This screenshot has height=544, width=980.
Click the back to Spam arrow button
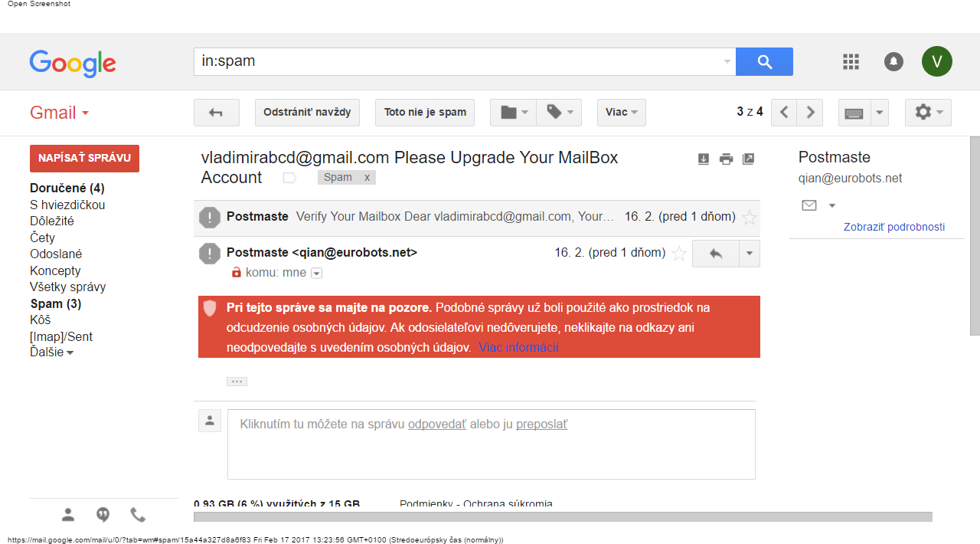click(216, 113)
